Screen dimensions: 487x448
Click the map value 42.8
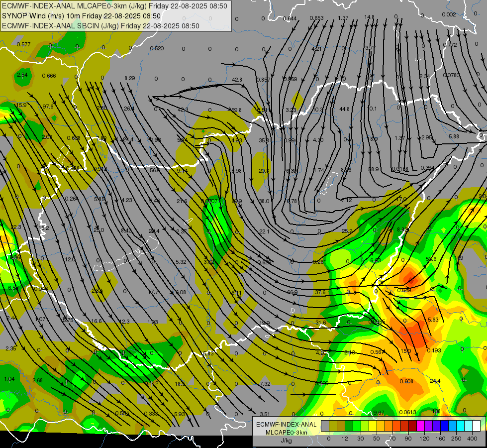coord(237,80)
